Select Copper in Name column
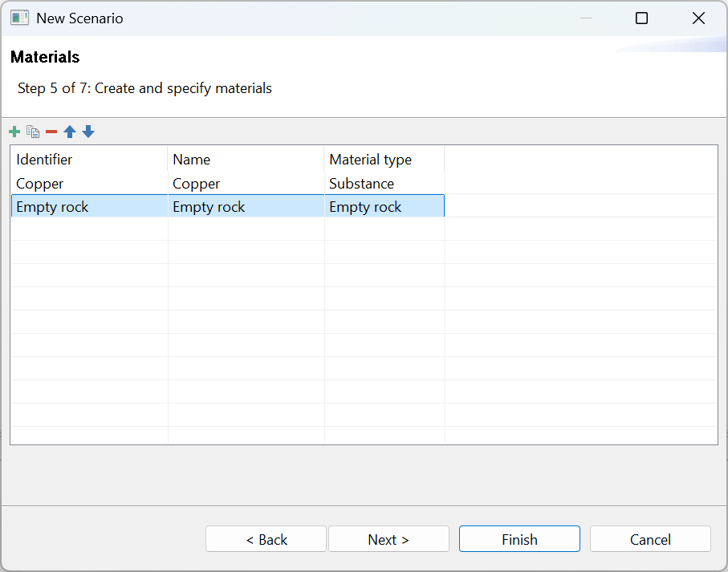728x572 pixels. click(246, 184)
